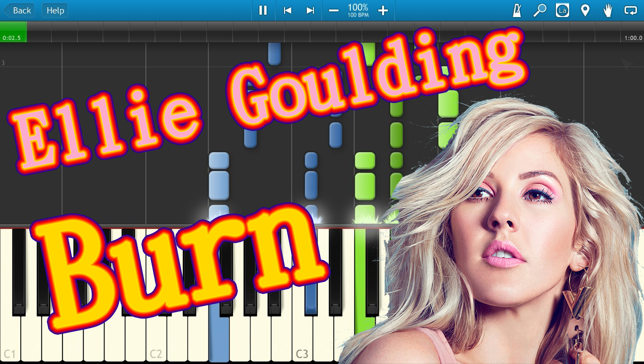Seek within the song progress bar
The width and height of the screenshot is (644, 364).
(322, 32)
